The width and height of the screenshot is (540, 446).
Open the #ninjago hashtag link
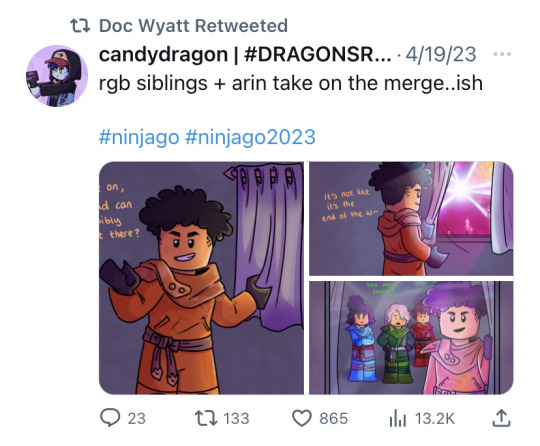139,137
